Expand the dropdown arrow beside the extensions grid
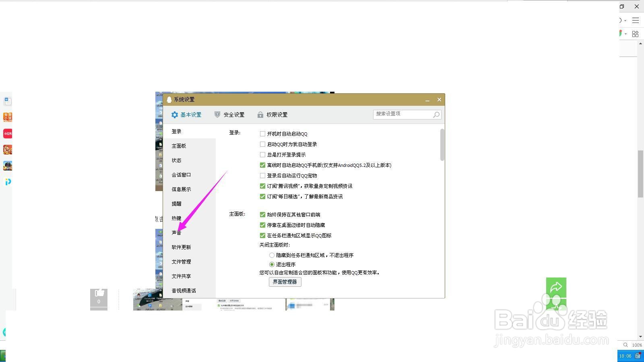644x362 pixels. [626, 34]
